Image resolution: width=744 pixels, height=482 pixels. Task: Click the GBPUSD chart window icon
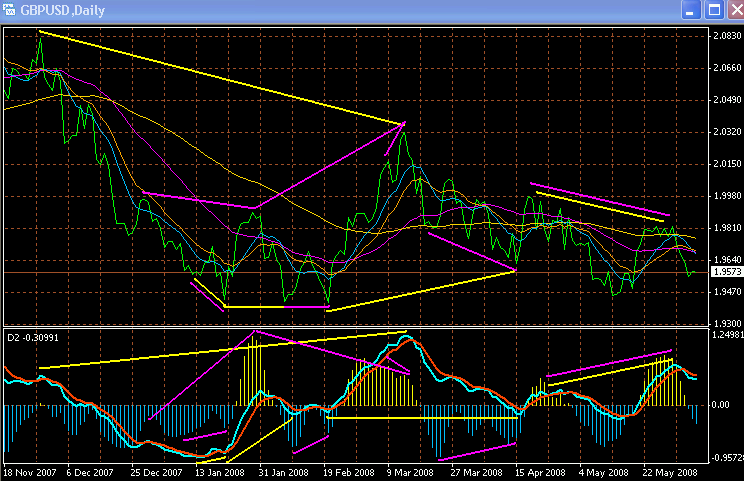tap(9, 9)
